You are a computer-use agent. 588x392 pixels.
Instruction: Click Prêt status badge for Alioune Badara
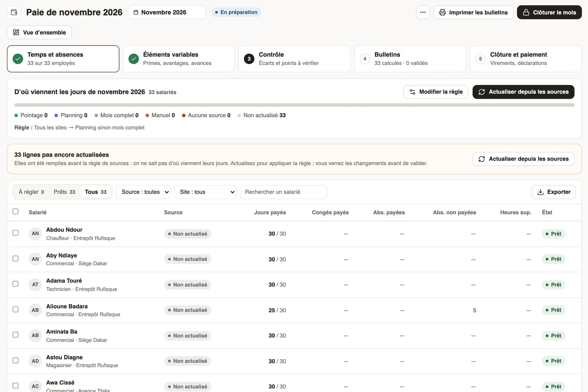[x=553, y=310]
